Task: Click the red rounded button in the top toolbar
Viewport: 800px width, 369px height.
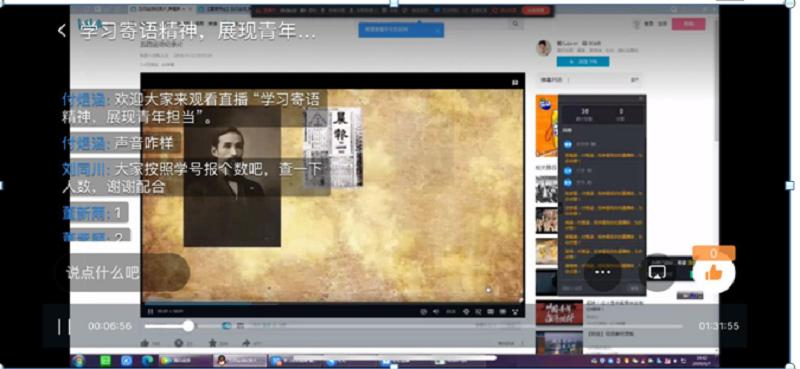Action: (x=536, y=10)
